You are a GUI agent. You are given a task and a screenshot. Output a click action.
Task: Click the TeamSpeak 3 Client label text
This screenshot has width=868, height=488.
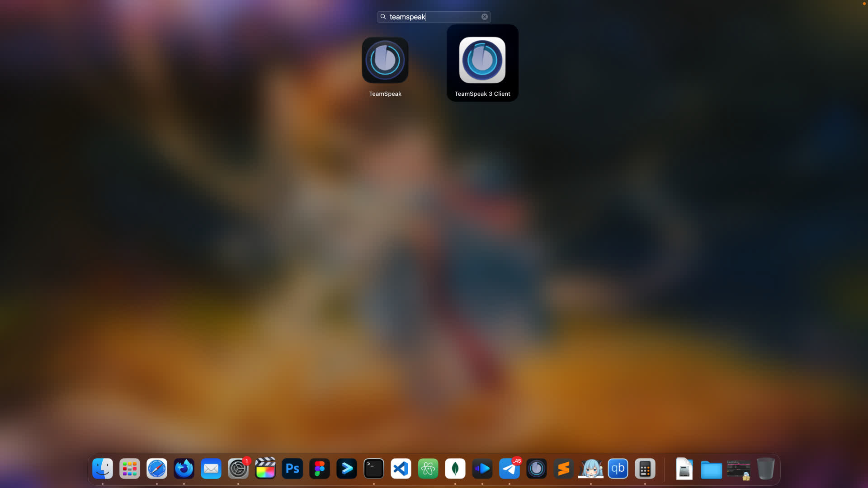pos(482,94)
